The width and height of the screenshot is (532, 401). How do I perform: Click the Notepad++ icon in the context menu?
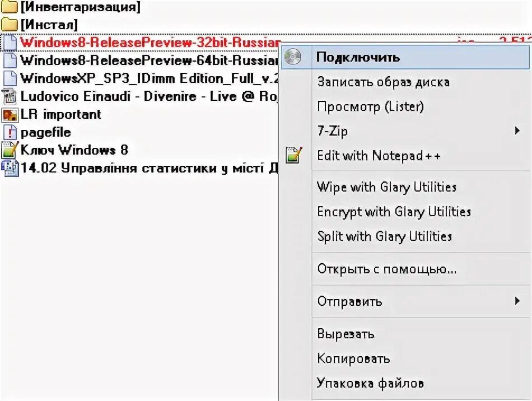tap(294, 155)
